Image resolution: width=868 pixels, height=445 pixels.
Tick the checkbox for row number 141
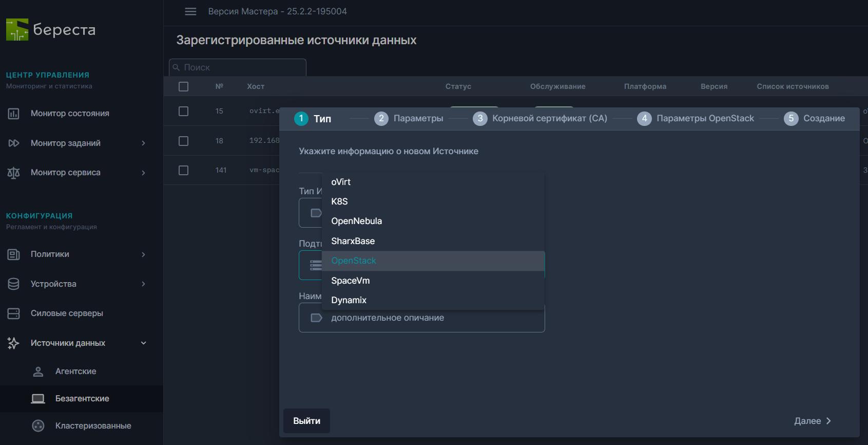tap(183, 170)
